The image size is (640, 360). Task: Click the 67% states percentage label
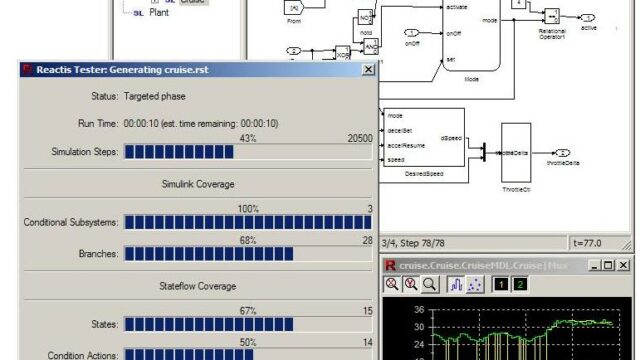(248, 311)
